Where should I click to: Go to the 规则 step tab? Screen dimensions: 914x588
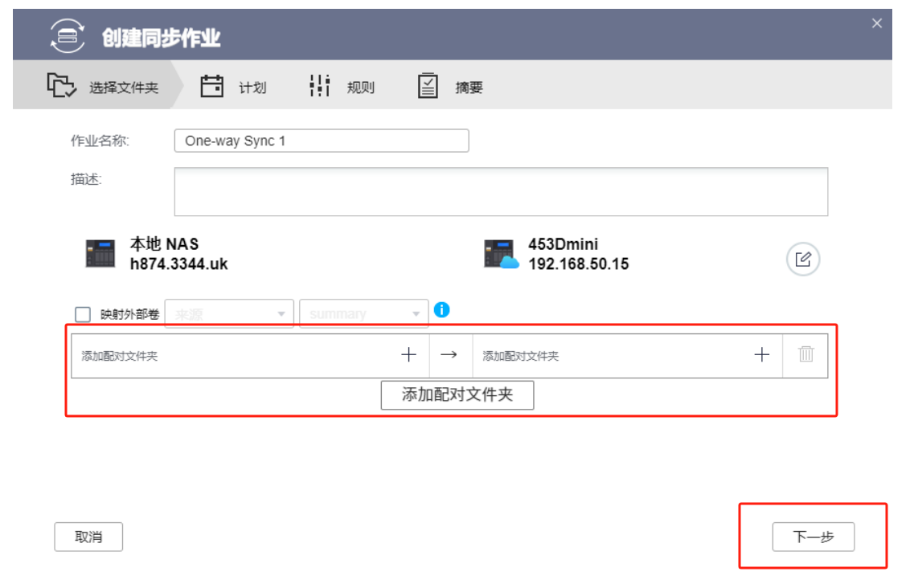[x=342, y=88]
